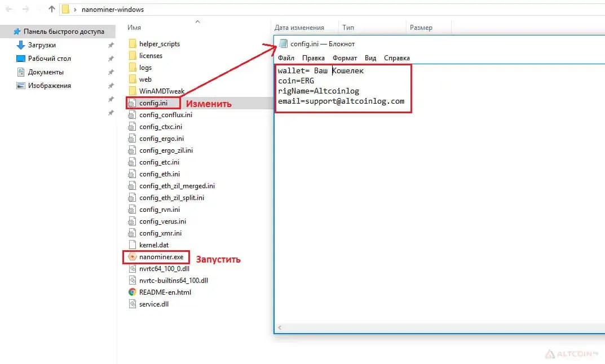
Task: Select the logs folder icon
Action: click(133, 68)
